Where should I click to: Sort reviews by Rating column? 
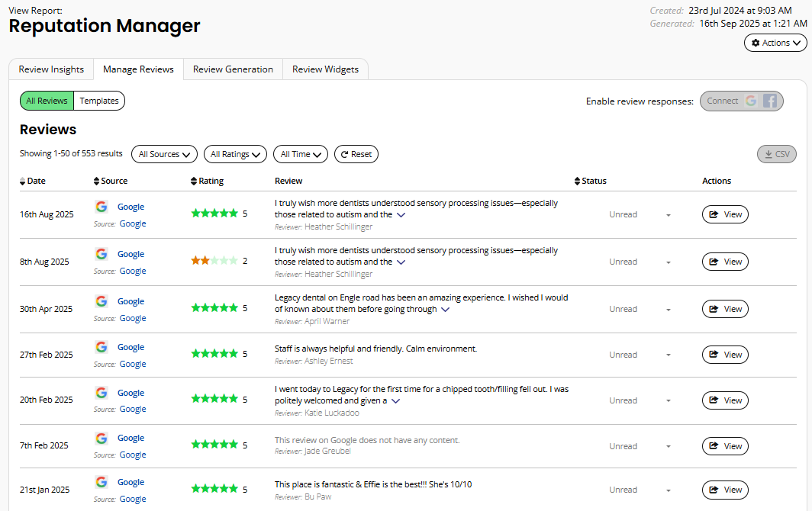pyautogui.click(x=207, y=181)
